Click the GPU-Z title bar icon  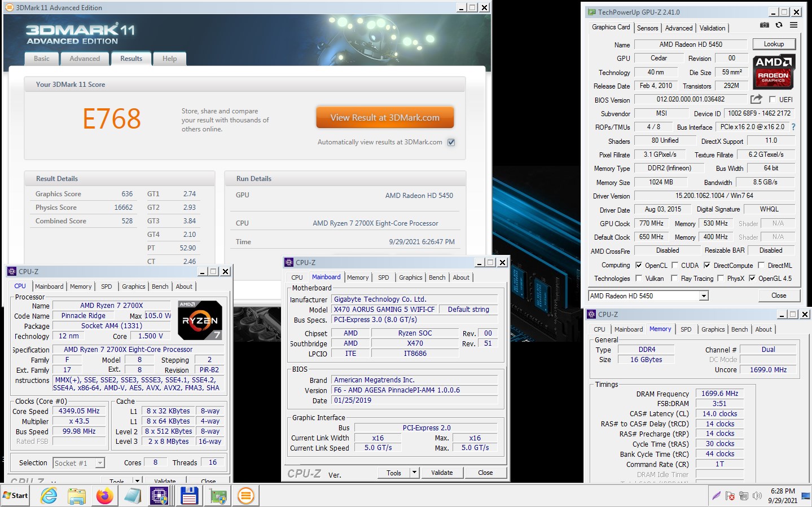(591, 12)
